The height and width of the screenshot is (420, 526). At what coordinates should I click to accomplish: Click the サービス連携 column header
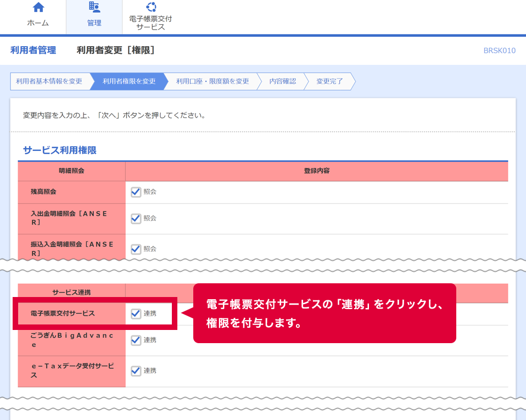tap(71, 292)
